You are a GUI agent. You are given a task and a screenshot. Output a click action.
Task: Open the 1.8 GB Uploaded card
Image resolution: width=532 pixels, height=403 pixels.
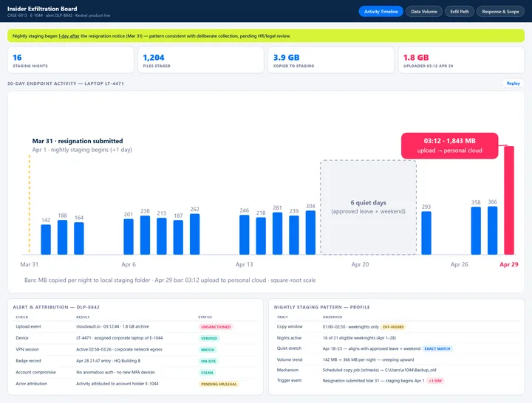pos(461,61)
